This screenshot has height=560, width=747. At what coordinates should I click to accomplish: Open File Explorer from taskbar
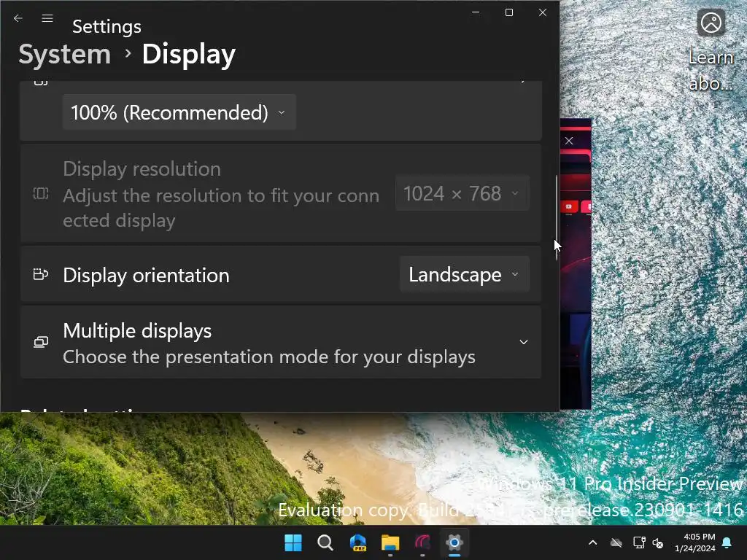pyautogui.click(x=390, y=542)
